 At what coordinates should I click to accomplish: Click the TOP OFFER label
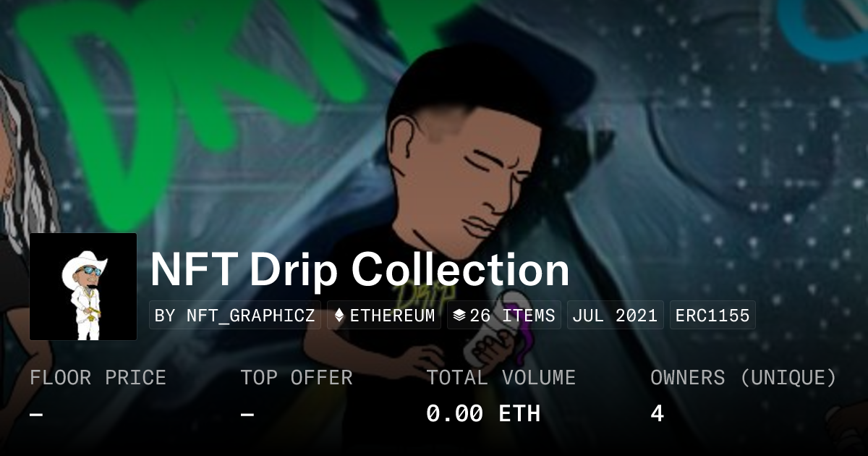click(x=297, y=378)
